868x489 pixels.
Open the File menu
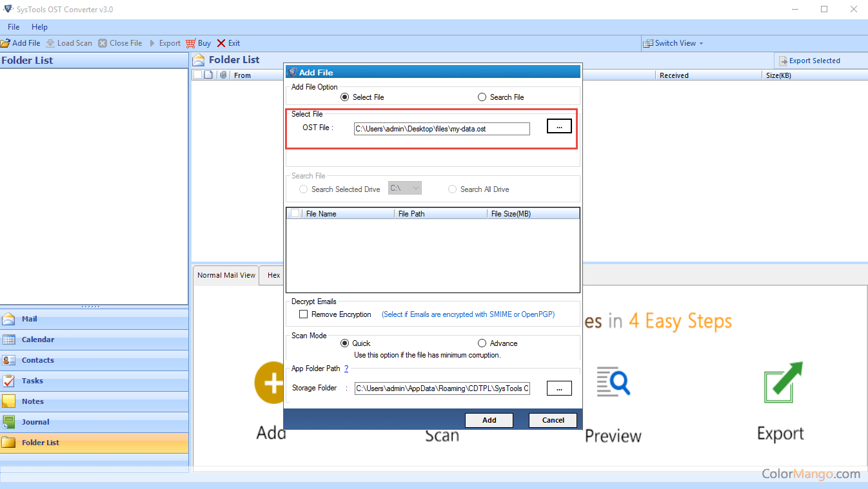14,27
